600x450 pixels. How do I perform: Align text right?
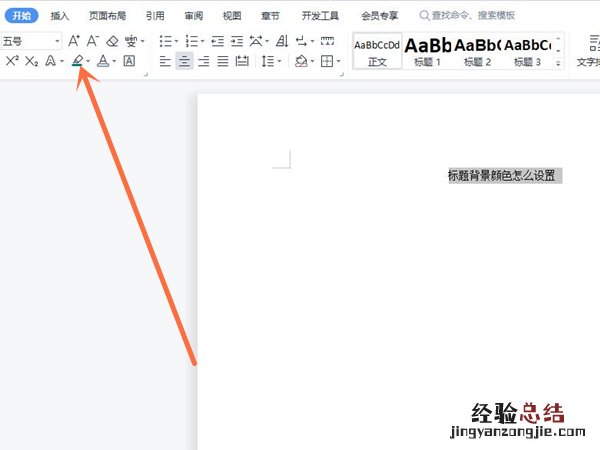point(204,61)
